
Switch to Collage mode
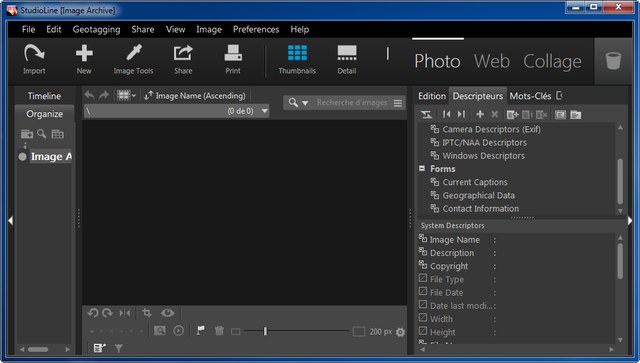point(552,61)
